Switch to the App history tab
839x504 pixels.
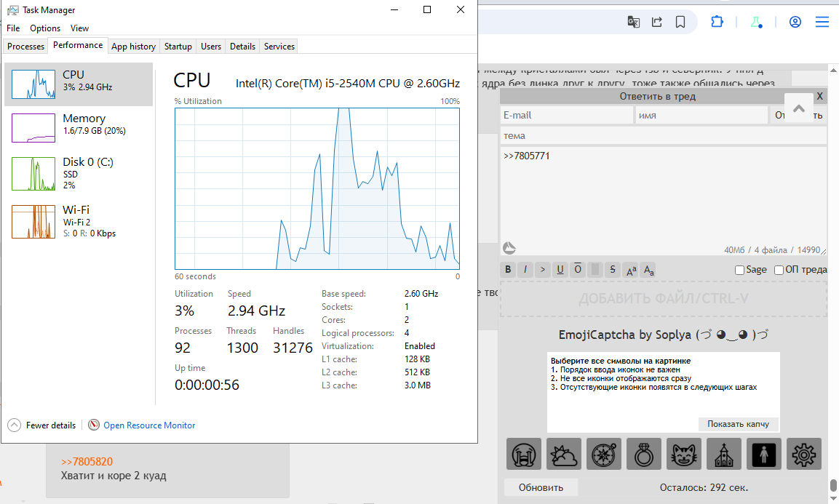point(133,47)
